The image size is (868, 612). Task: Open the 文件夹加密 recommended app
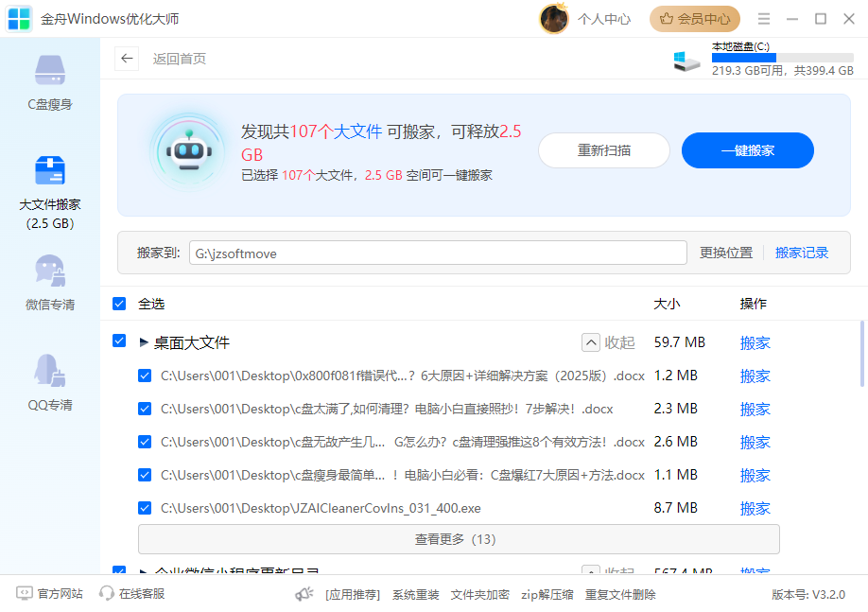point(479,595)
